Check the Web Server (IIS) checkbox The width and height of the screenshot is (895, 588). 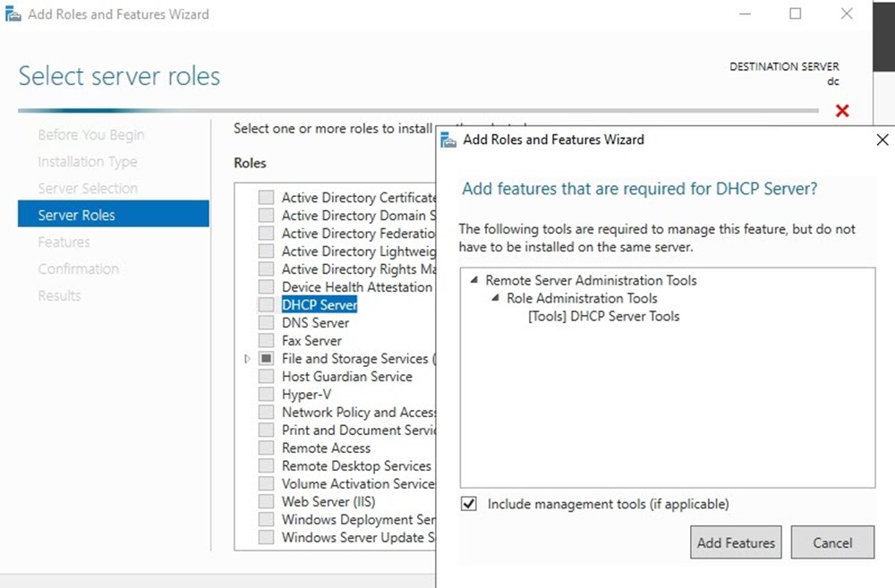pyautogui.click(x=266, y=501)
